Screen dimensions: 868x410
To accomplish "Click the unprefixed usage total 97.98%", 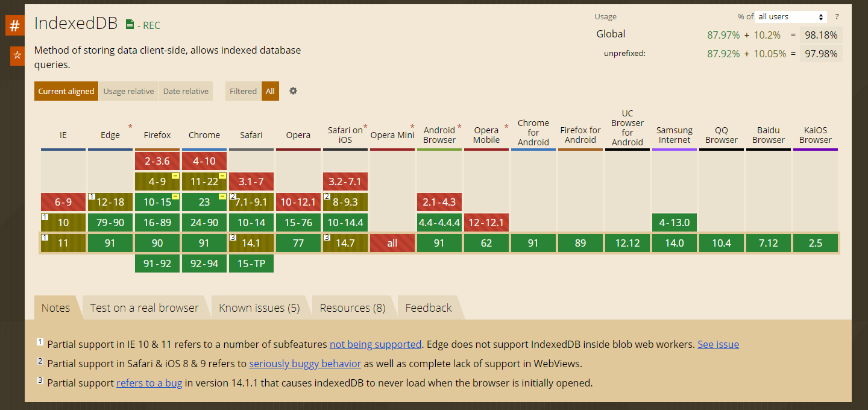I will (x=821, y=54).
